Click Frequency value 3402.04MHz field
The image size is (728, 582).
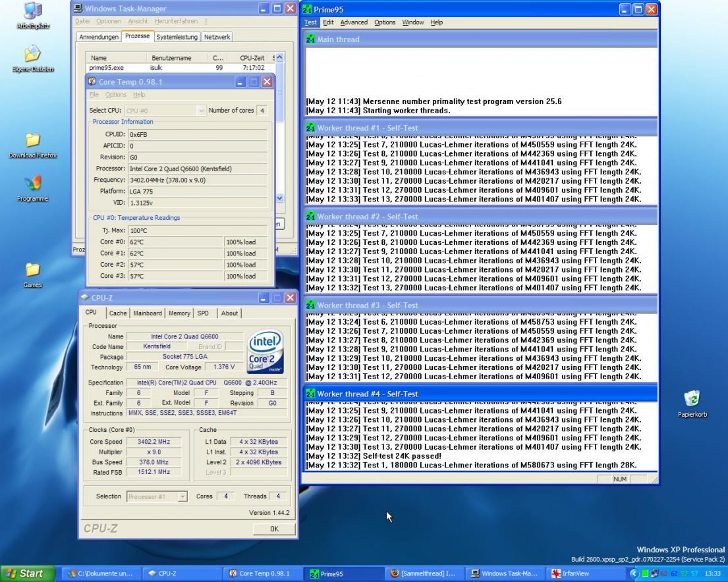pos(198,180)
